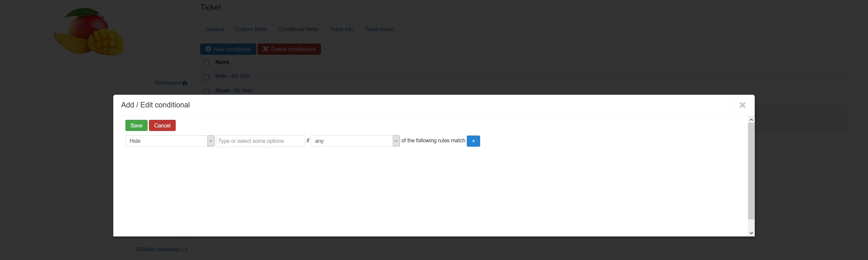Click the mango logo image
Viewport: 868px width, 260px height.
click(89, 31)
